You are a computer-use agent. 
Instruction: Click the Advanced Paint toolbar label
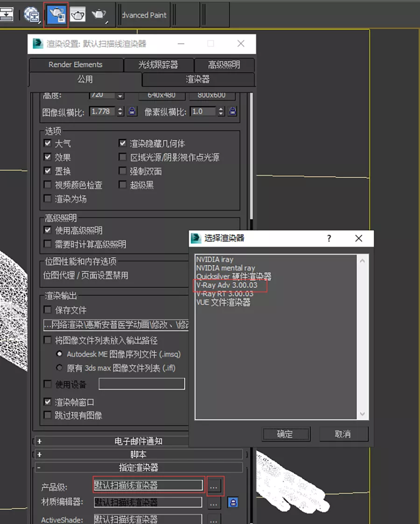pos(144,15)
